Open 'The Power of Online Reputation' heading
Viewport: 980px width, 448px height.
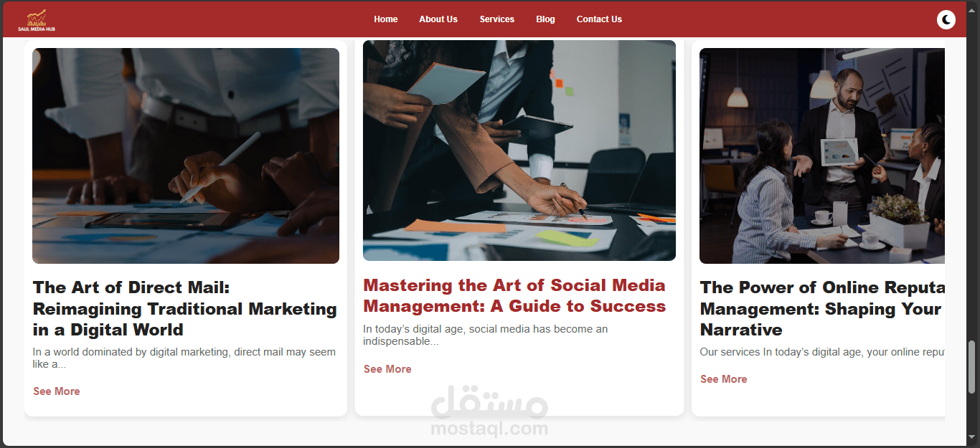pos(822,309)
